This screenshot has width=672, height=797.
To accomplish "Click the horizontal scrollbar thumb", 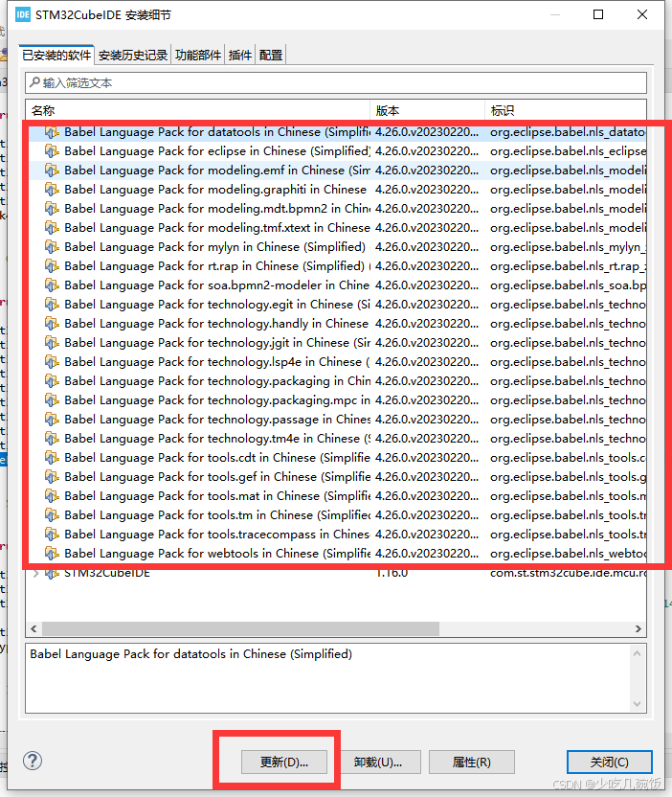I will coord(241,628).
